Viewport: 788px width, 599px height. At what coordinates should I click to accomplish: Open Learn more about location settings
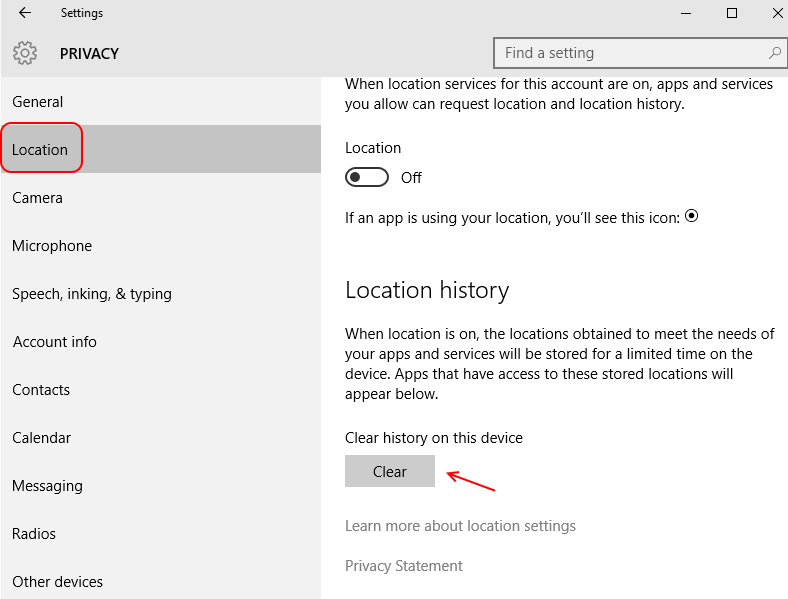pyautogui.click(x=460, y=526)
